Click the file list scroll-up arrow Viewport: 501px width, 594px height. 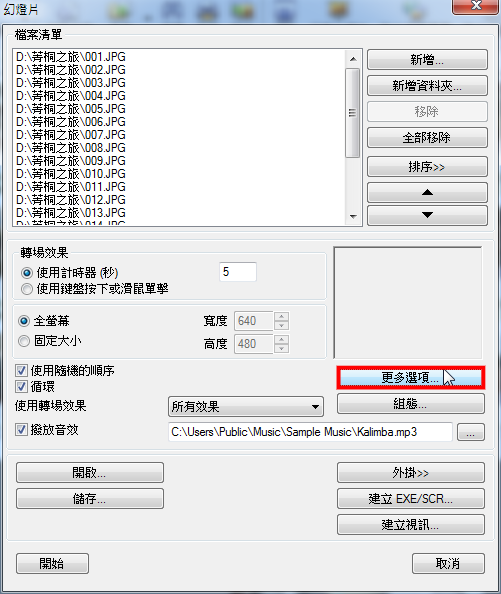[353, 59]
